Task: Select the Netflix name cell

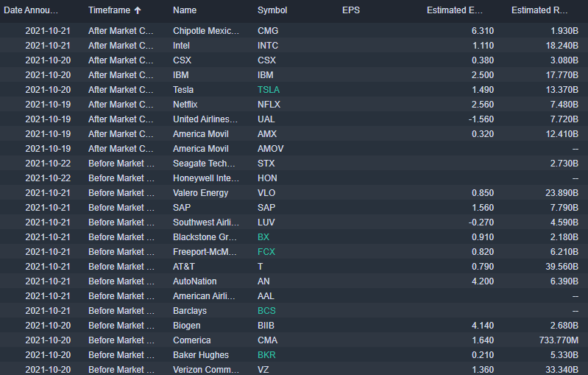Action: click(x=185, y=105)
